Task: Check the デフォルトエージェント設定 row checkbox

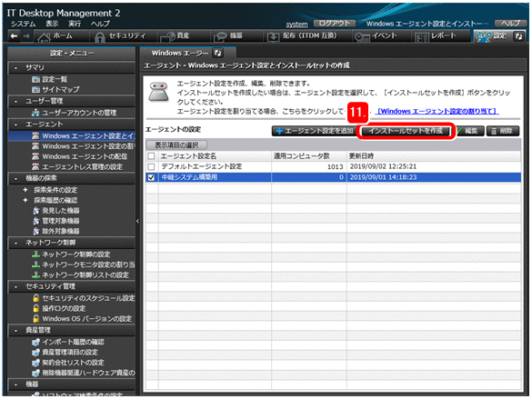Action: pyautogui.click(x=151, y=166)
